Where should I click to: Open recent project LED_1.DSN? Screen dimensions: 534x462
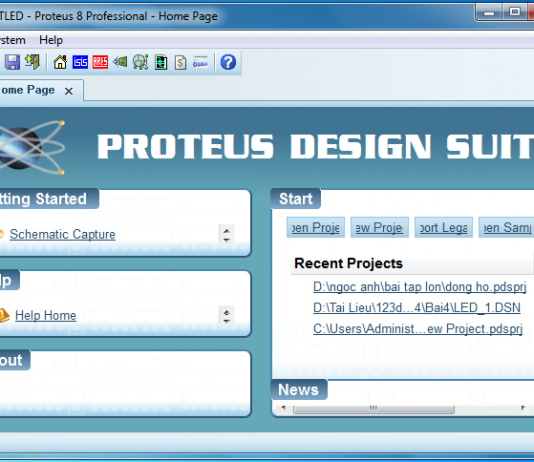pos(417,308)
